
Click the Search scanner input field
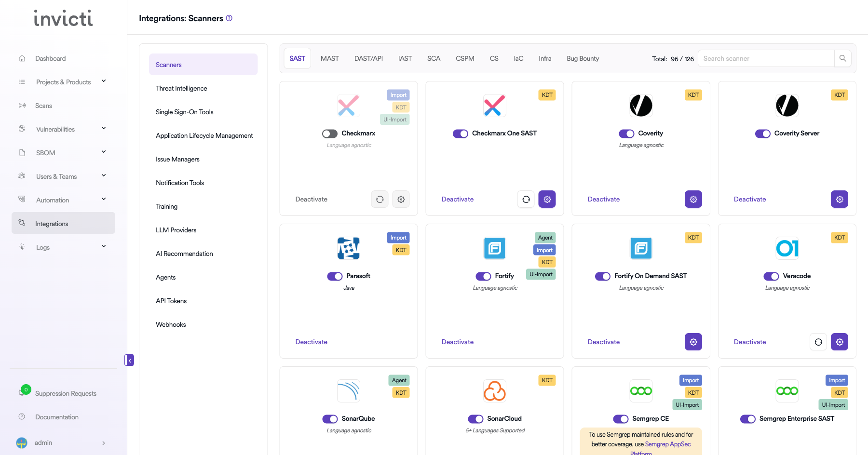pyautogui.click(x=766, y=58)
